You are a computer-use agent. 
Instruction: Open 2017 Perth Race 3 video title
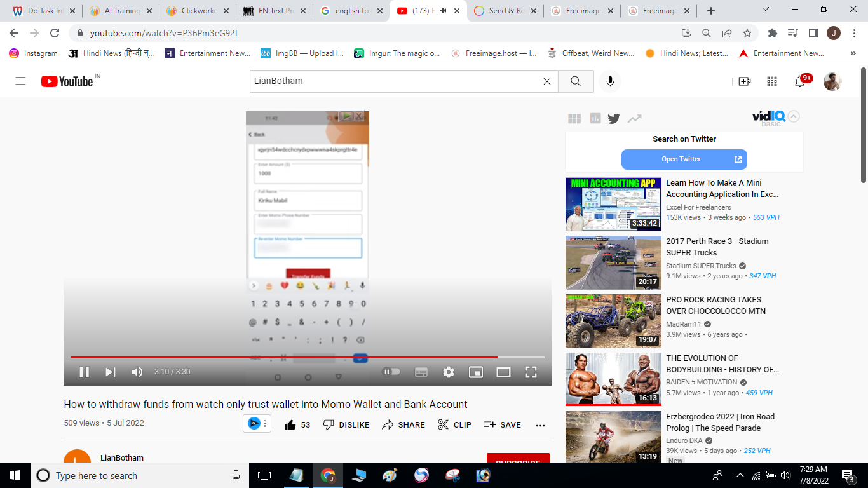(717, 247)
